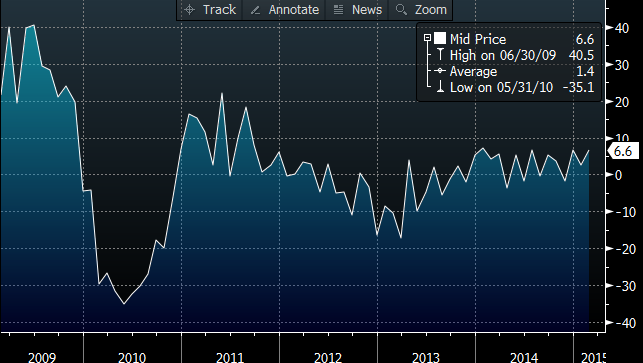Click the 2013 x-axis label
This screenshot has height=363, width=643.
coord(426,357)
